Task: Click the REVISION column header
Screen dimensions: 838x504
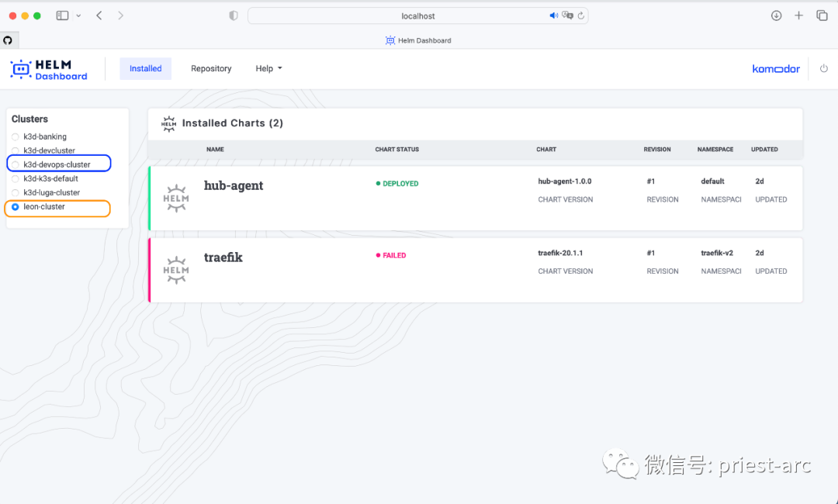Action: [657, 150]
